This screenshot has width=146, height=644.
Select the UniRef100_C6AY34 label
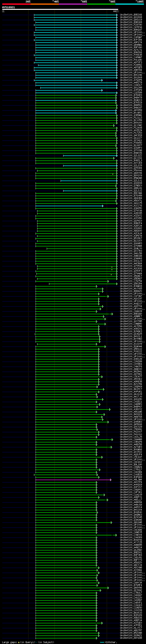(131, 583)
